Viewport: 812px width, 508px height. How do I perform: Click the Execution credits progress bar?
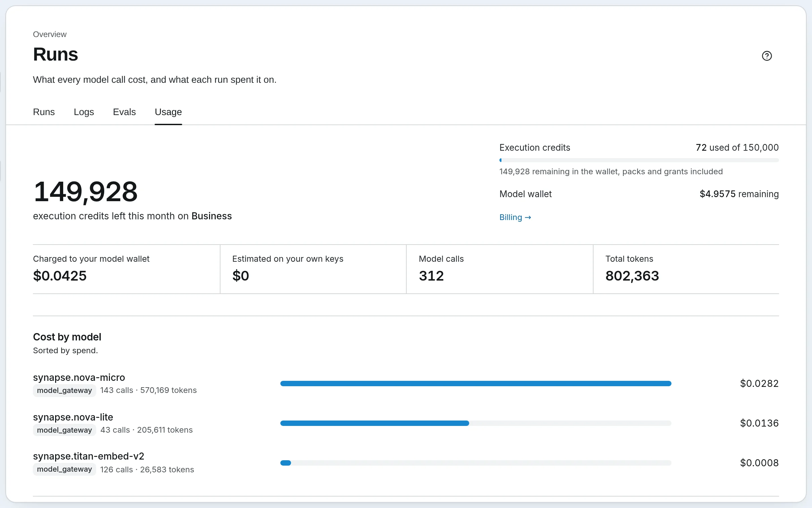639,160
